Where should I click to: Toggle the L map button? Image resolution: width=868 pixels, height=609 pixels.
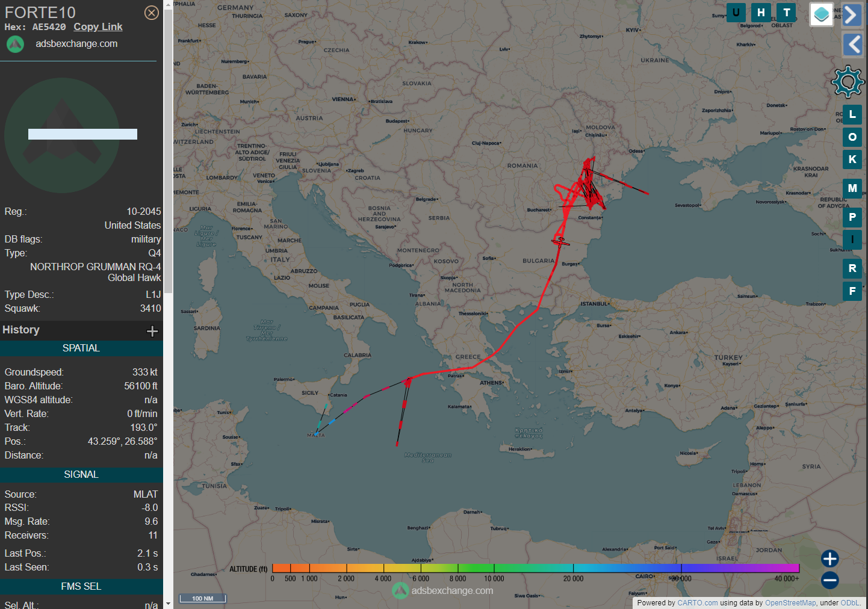(852, 114)
